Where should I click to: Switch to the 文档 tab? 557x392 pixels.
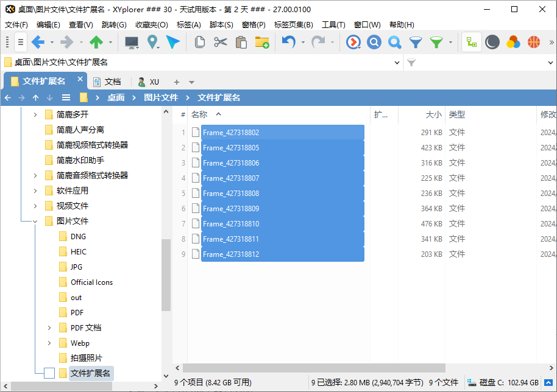point(112,81)
